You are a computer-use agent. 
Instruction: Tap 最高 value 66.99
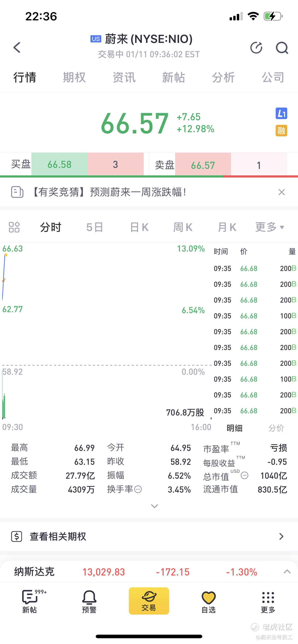pos(84,448)
